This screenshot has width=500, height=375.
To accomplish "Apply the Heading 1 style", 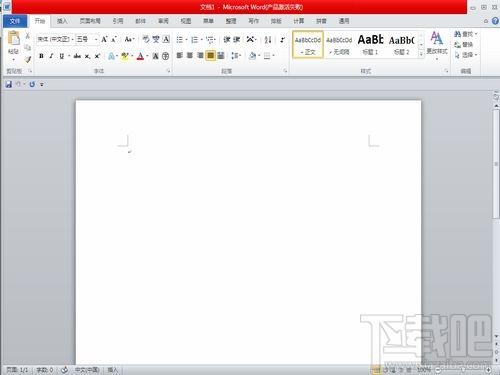I will [x=370, y=45].
